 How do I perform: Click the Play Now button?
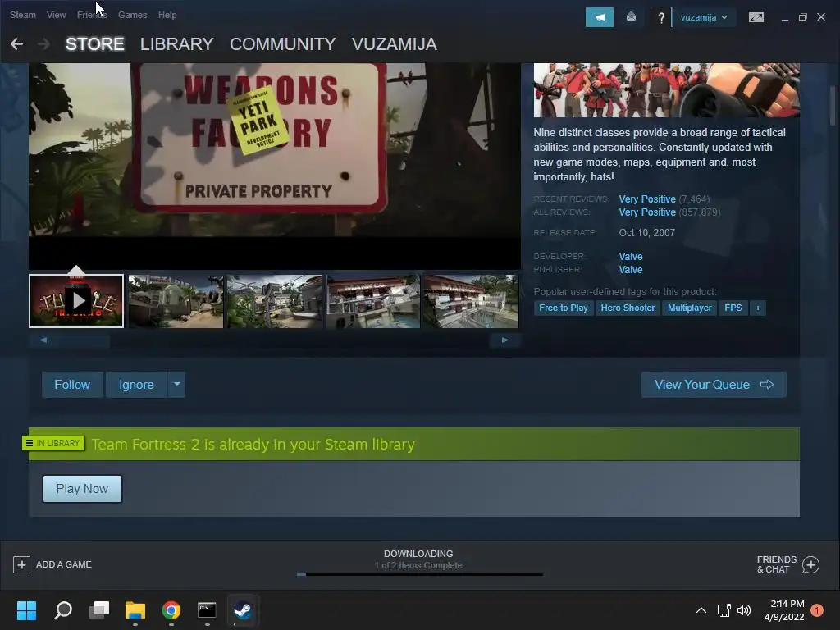(82, 489)
